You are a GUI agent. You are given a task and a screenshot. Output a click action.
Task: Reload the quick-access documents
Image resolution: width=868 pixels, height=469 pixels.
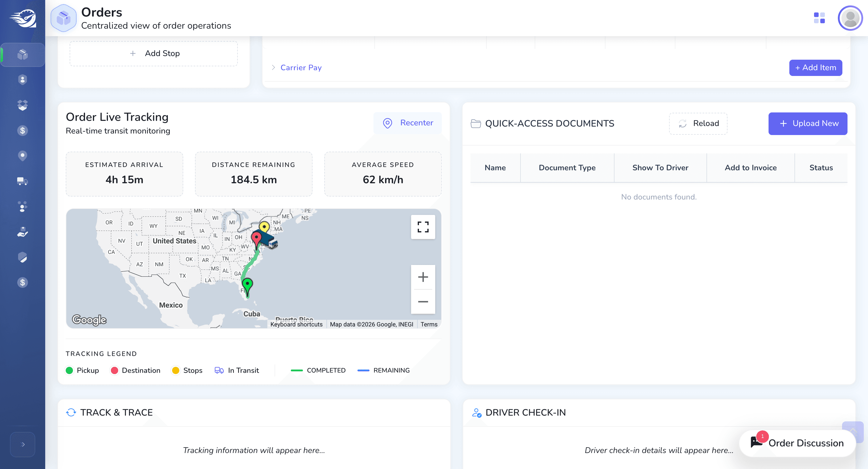coord(698,124)
